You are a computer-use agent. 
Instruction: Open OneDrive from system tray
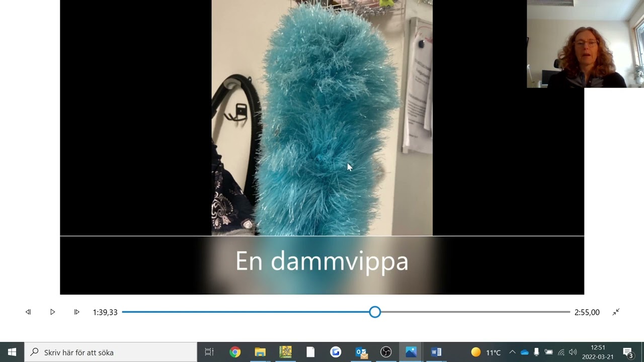coord(524,352)
